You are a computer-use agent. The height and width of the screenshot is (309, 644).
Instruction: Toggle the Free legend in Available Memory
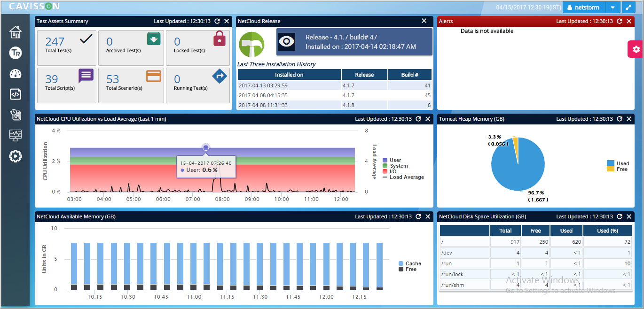408,269
